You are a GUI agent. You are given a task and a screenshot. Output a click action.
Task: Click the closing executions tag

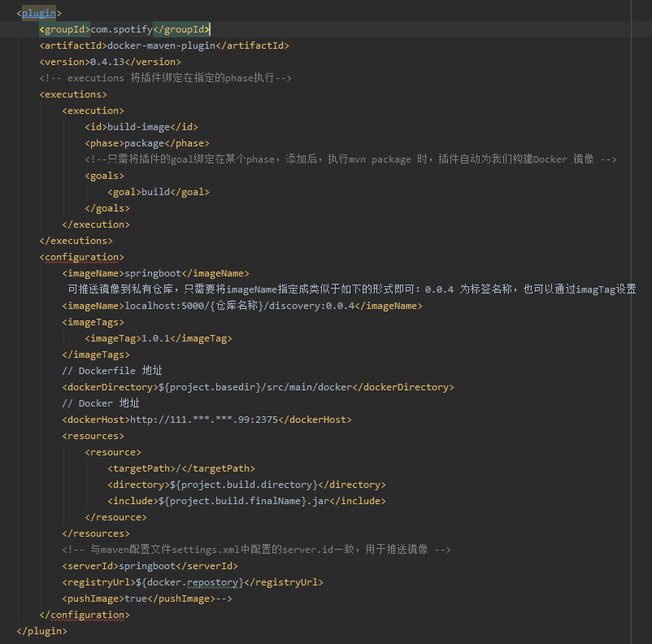coord(76,241)
